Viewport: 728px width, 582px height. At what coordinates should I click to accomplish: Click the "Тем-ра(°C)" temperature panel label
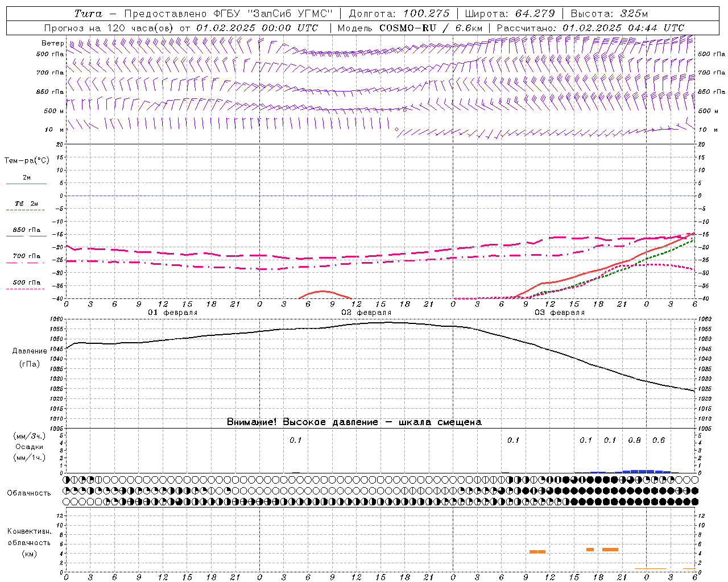[x=27, y=160]
